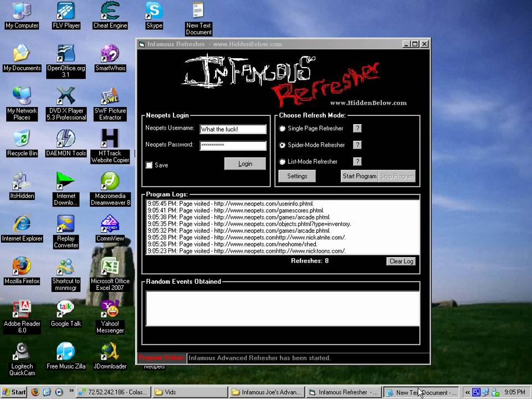
Task: Choose List-Mode Refresher radio button
Action: (x=282, y=162)
